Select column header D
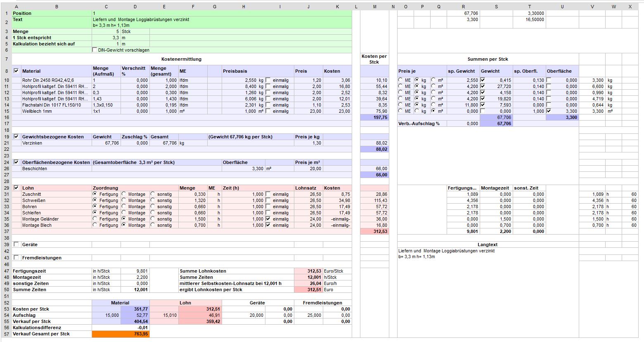 point(135,7)
